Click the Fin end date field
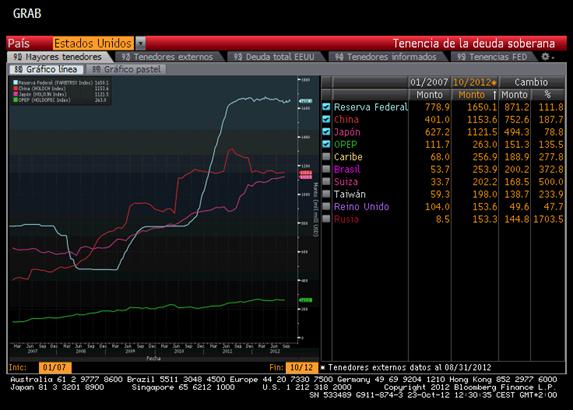The width and height of the screenshot is (573, 410). click(301, 367)
